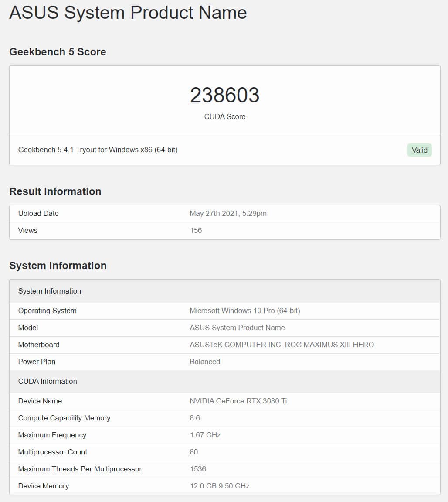Select the 1536 threads per multiprocessor value
Image resolution: width=448 pixels, height=502 pixels.
click(198, 469)
